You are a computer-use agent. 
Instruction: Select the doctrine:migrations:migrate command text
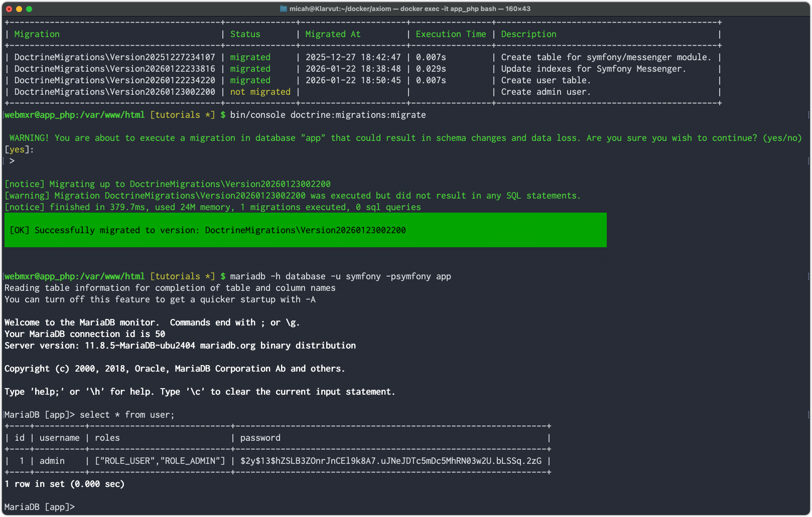tap(357, 114)
